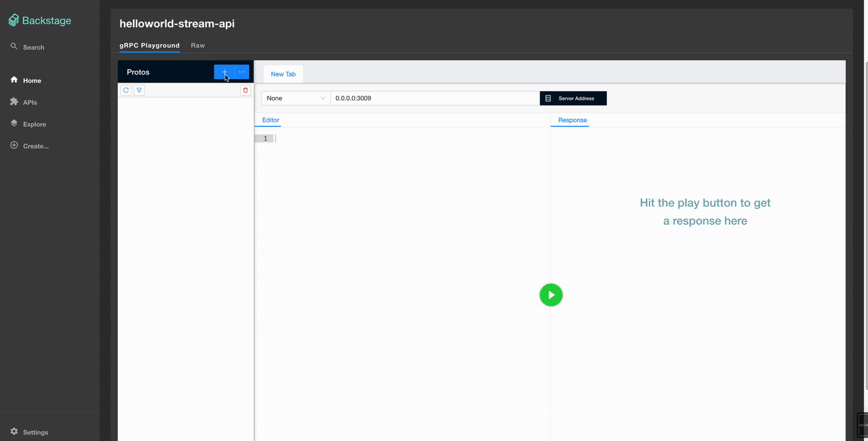Click the Server Address button
This screenshot has width=868, height=441.
[573, 99]
